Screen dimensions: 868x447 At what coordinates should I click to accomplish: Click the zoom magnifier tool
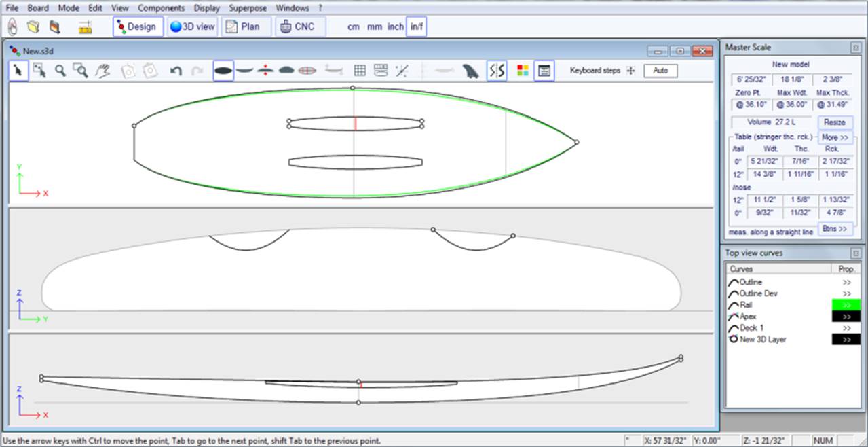pyautogui.click(x=60, y=71)
